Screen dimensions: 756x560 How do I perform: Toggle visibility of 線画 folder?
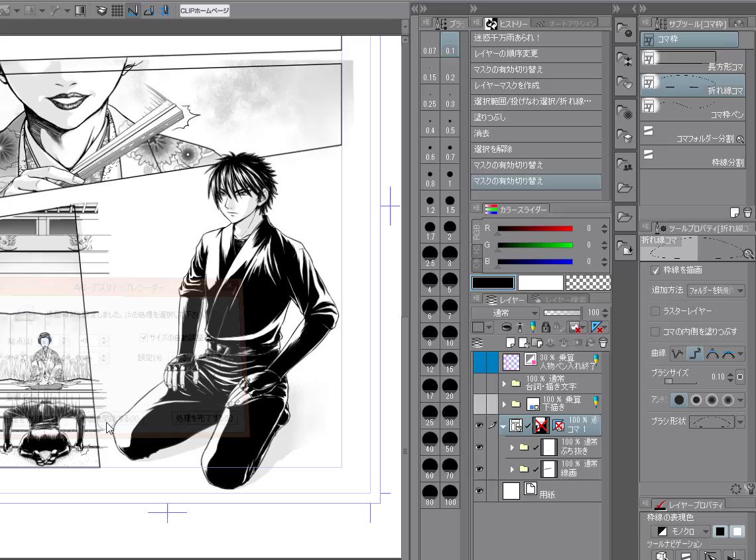pyautogui.click(x=479, y=469)
